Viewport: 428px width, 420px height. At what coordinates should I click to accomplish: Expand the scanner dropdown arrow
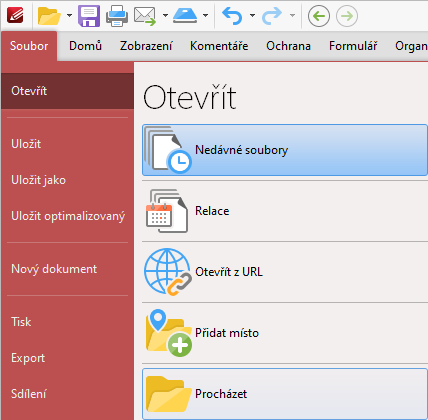pyautogui.click(x=206, y=15)
